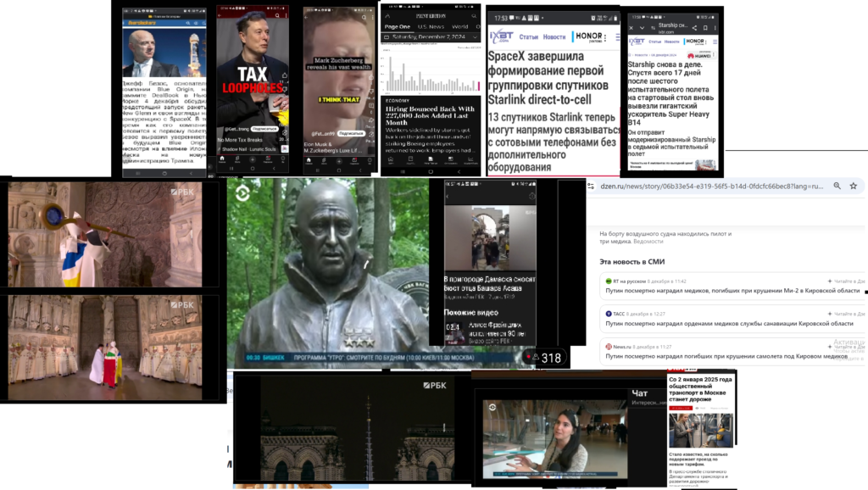
Task: Click replay icon on statue video
Action: coord(242,192)
